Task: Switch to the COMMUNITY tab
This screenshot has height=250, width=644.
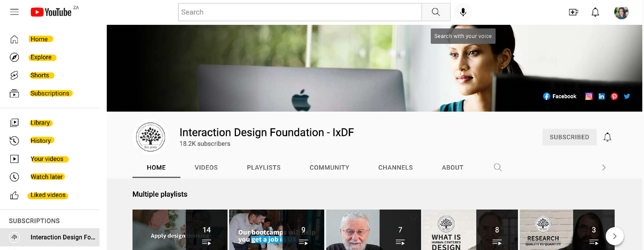Action: [329, 167]
